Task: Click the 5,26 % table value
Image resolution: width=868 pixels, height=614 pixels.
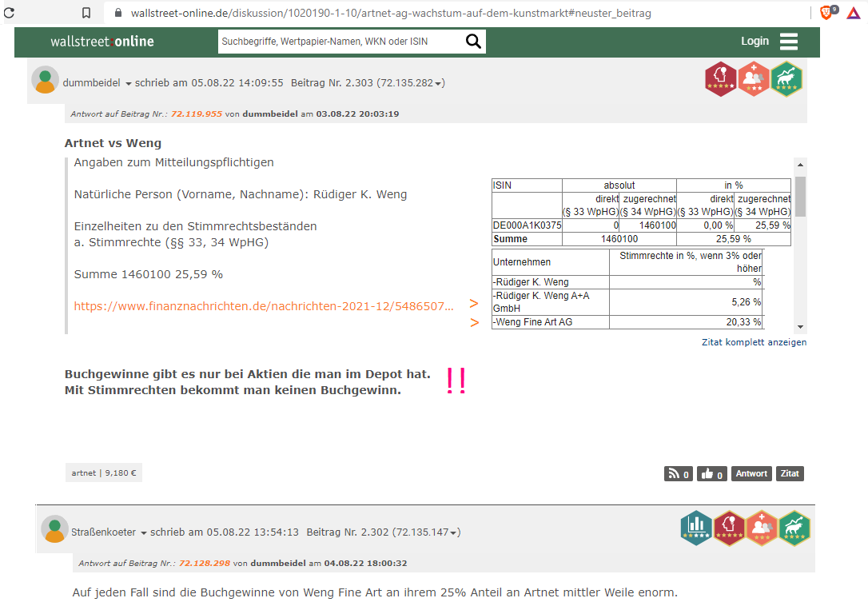Action: 746,302
